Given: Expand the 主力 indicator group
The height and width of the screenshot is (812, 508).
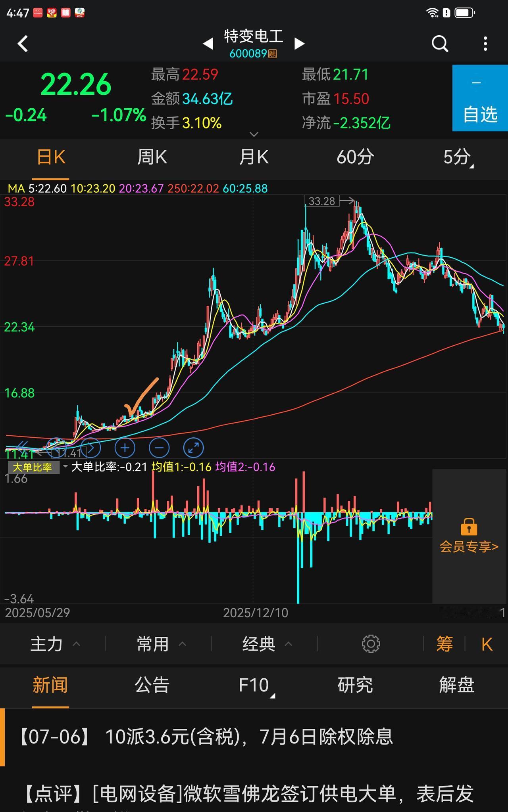Looking at the screenshot, I should click(56, 644).
